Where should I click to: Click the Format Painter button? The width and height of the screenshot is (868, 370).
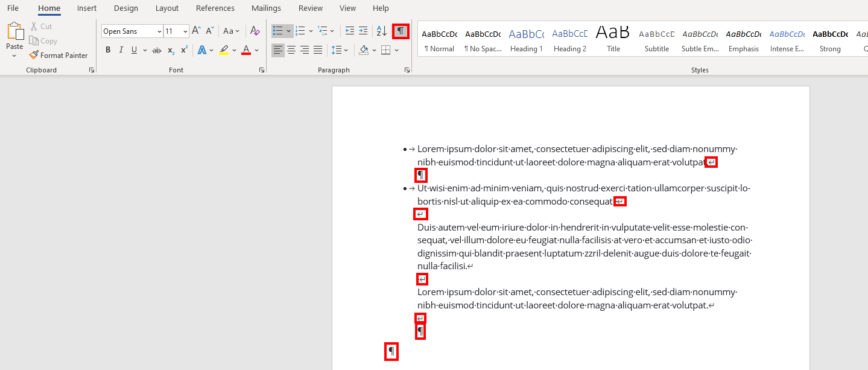(59, 56)
